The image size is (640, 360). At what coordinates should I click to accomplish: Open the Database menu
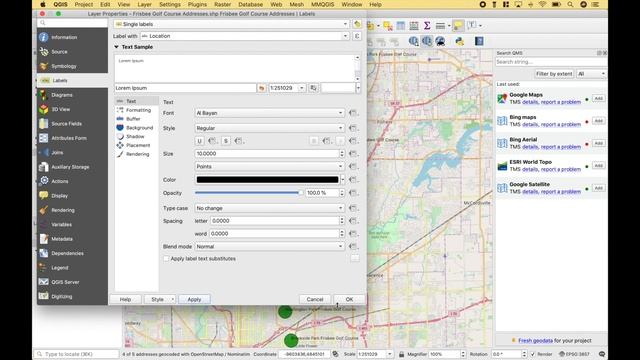tap(250, 4)
